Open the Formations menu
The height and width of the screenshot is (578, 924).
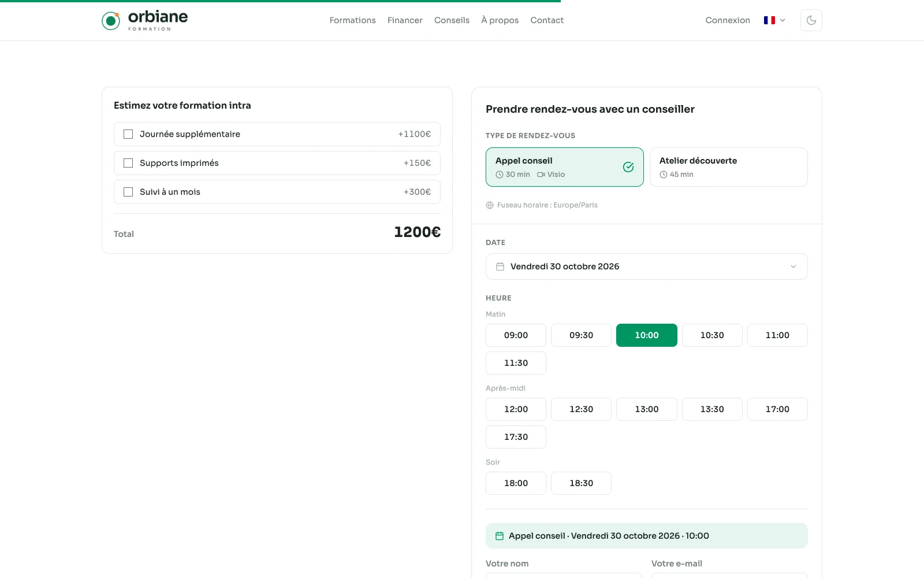[x=352, y=20]
